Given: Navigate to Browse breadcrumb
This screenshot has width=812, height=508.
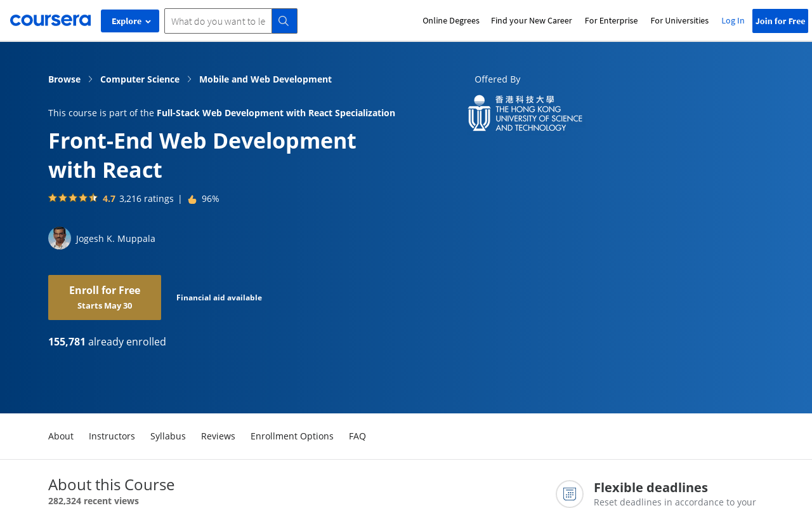Looking at the screenshot, I should pyautogui.click(x=64, y=79).
